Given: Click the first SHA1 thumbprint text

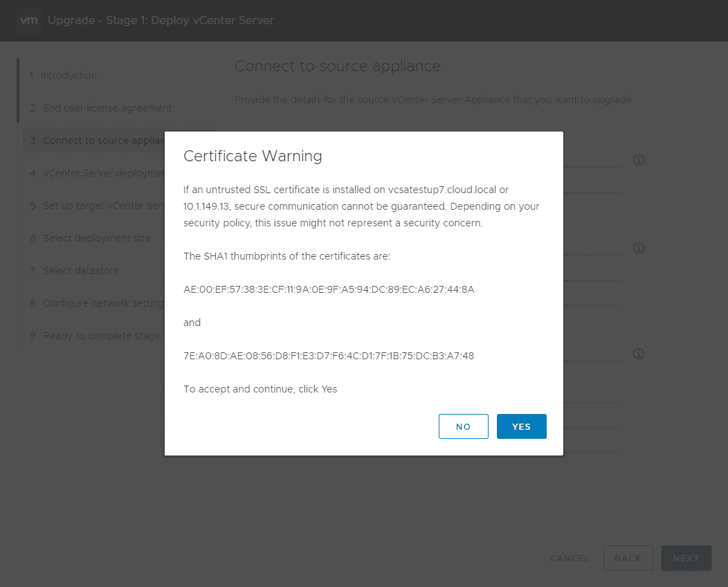Looking at the screenshot, I should pos(329,289).
